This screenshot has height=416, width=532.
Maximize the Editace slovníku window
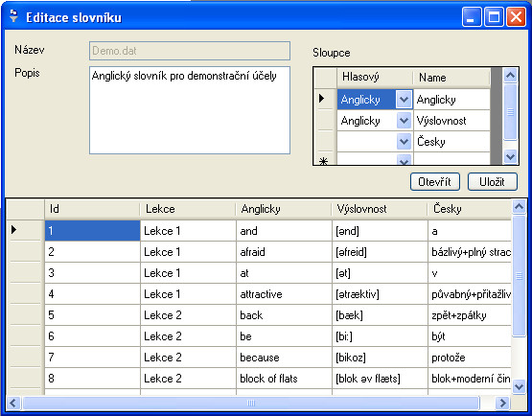click(494, 17)
